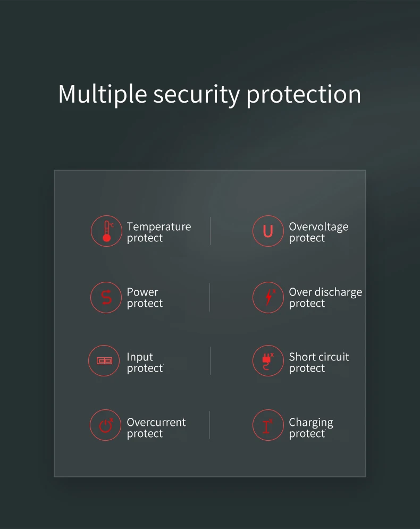
Task: Select the "Short circuit protect" label
Action: coord(318,363)
